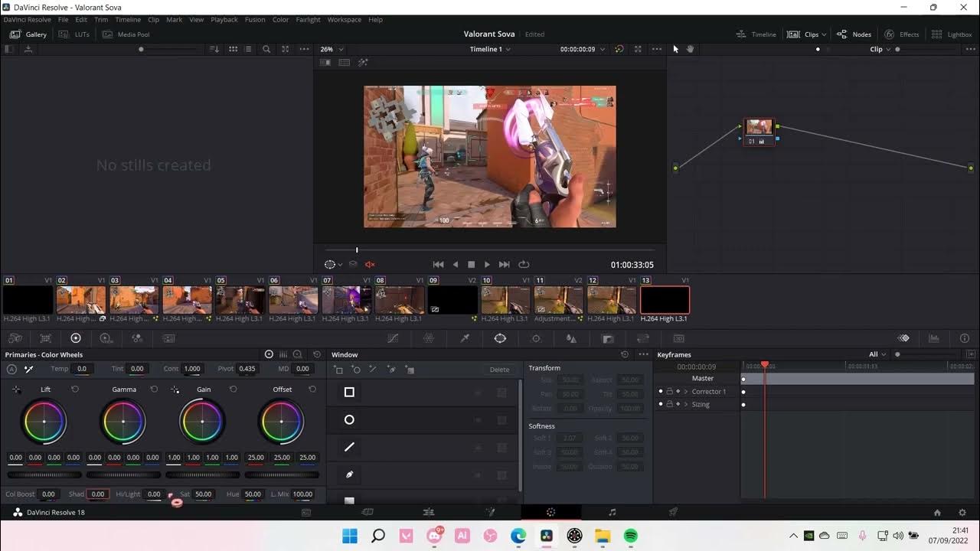This screenshot has height=551, width=980.
Task: Open the Media Pool panel
Action: coord(126,34)
